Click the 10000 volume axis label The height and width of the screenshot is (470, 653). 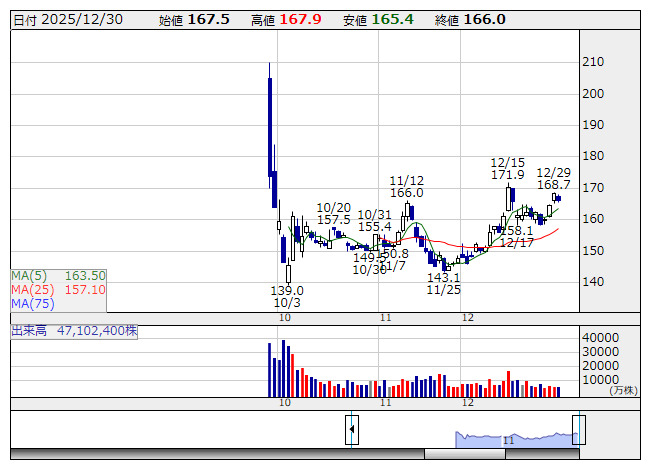[x=601, y=380]
